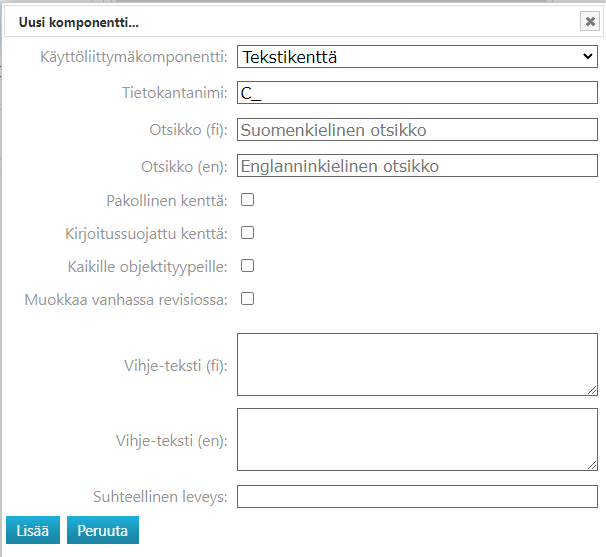Screen dimensions: 606x557
Task: Toggle the Muokkaa vanhassa revisiossa checkbox
Action: (x=248, y=298)
